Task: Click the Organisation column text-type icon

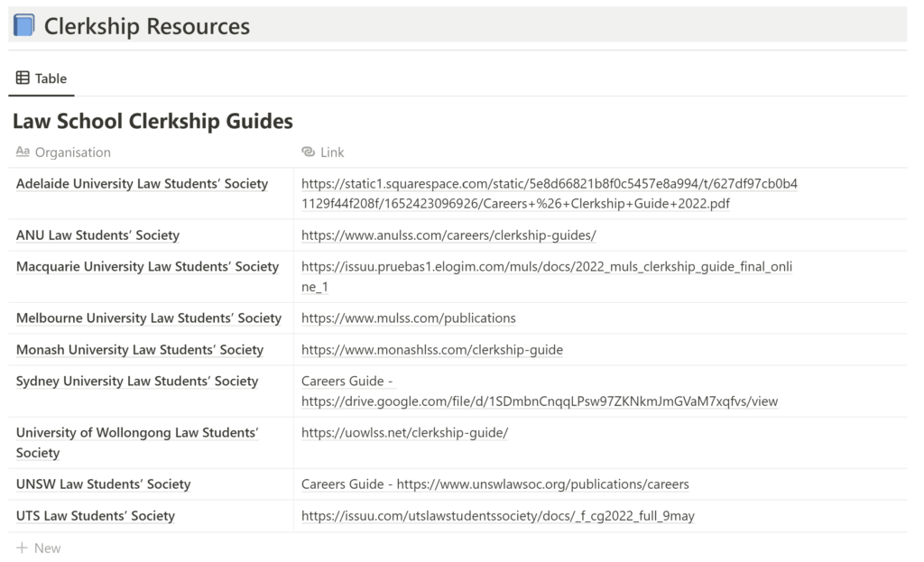Action: point(23,152)
